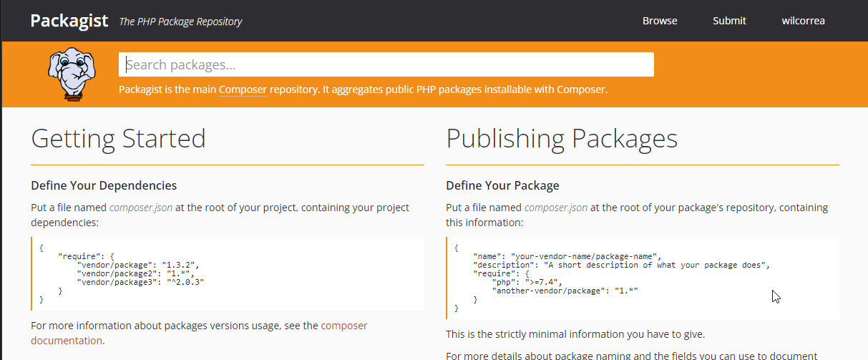Click the 'The PHP Package Repository' tagline
This screenshot has width=868, height=360.
point(180,21)
